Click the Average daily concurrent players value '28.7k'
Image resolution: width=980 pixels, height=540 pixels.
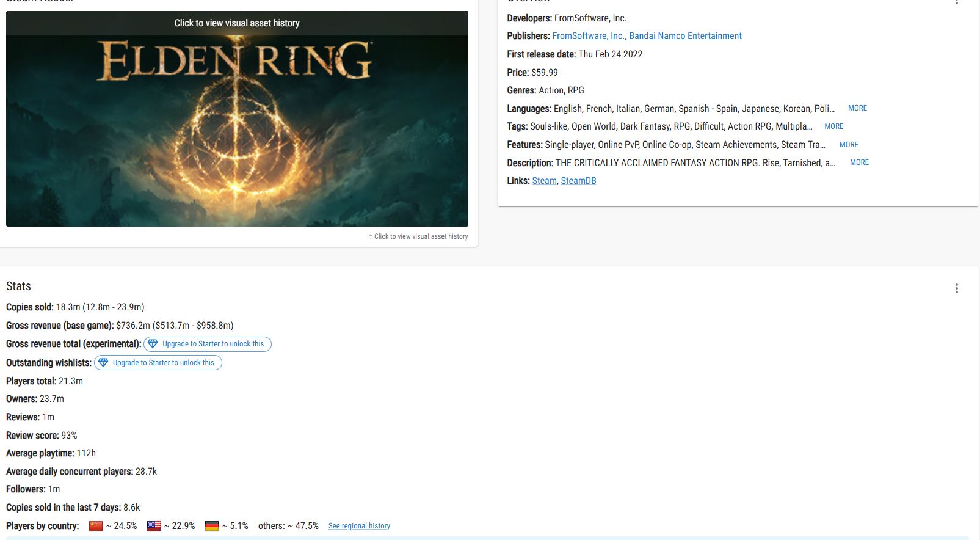click(147, 472)
